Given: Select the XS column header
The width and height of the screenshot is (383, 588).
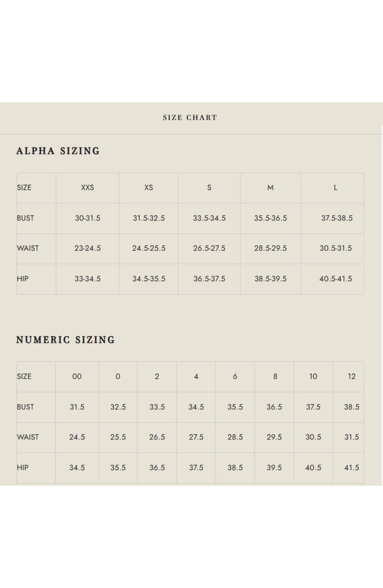Looking at the screenshot, I should [149, 187].
